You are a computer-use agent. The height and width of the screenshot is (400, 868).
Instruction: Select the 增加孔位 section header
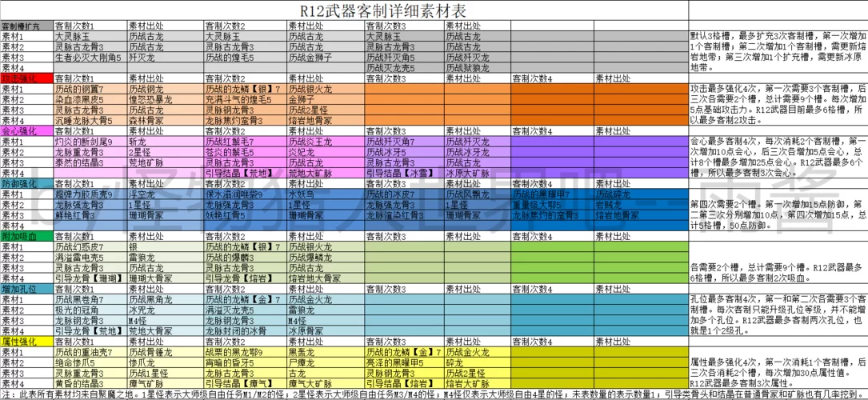coord(26,289)
